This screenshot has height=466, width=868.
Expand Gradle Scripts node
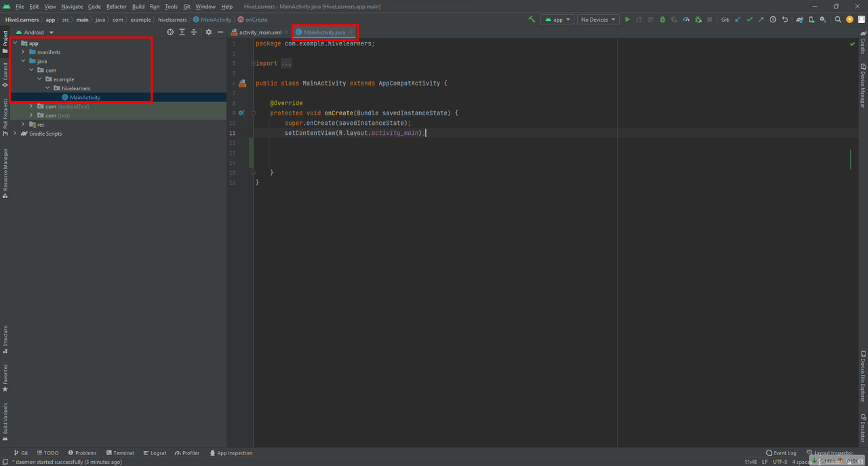[x=15, y=134]
